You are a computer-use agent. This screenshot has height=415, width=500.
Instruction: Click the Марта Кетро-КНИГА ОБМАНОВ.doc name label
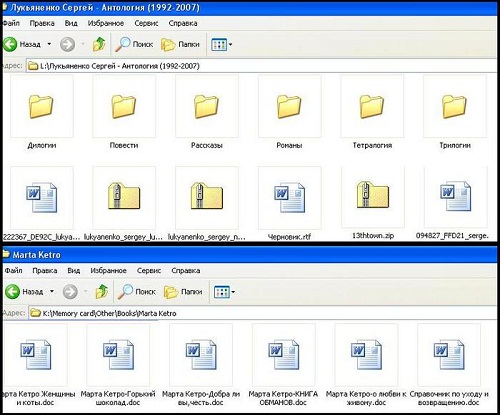283,398
